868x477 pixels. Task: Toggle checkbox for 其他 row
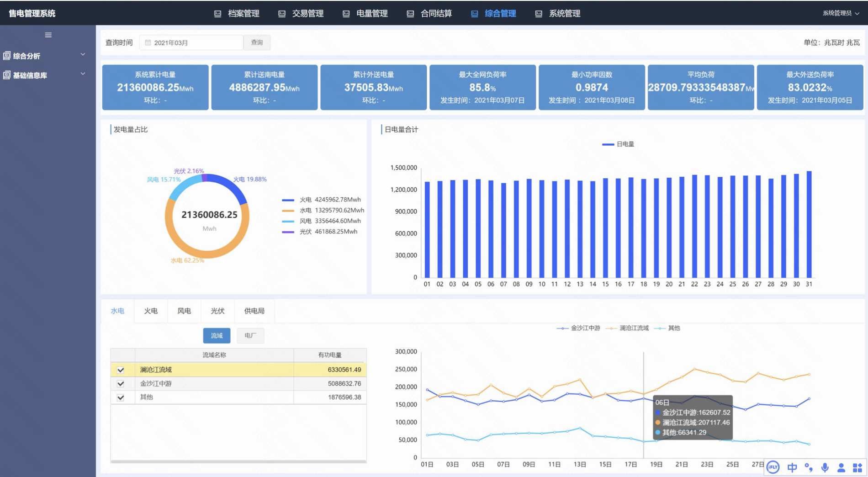[x=121, y=397]
